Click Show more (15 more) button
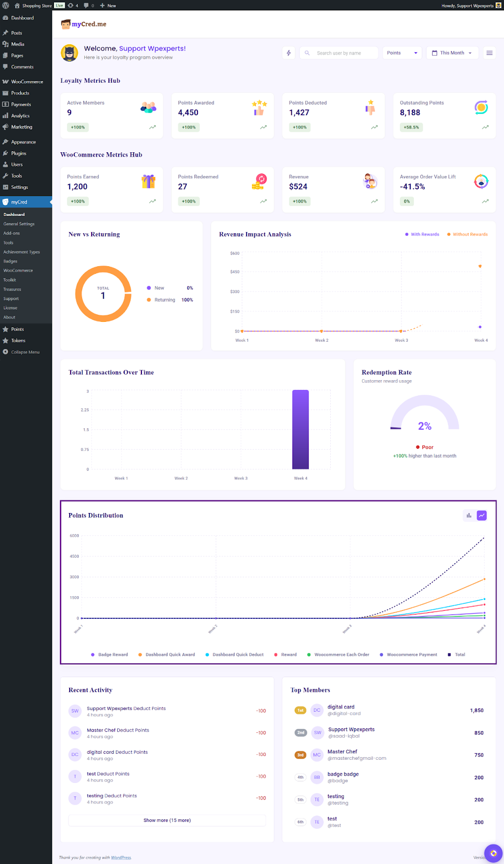Screen dimensions: 504x864 coord(167,820)
